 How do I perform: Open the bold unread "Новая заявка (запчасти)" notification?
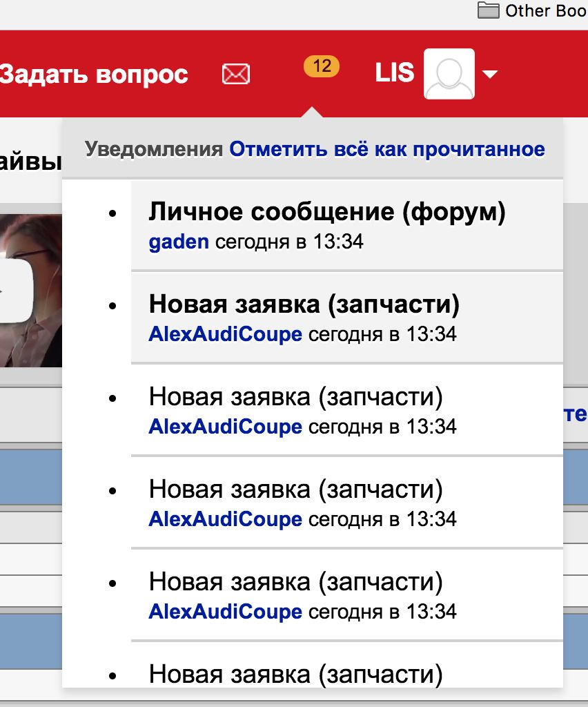pyautogui.click(x=304, y=304)
